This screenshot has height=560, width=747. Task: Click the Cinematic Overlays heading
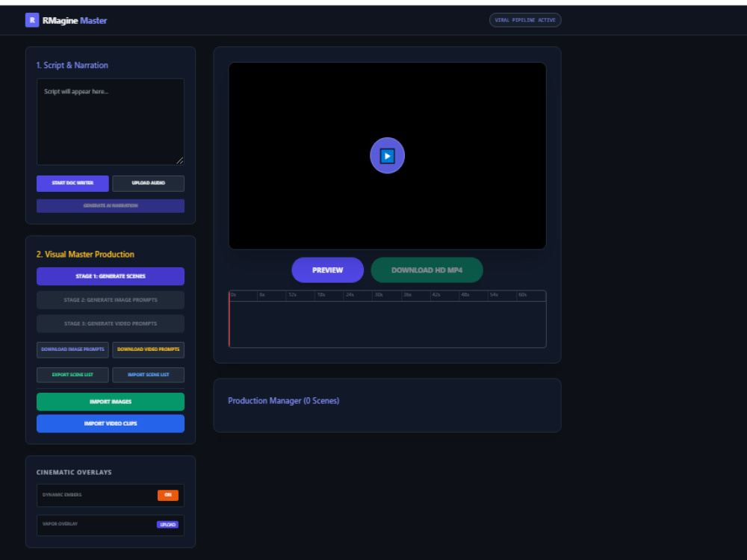tap(74, 473)
